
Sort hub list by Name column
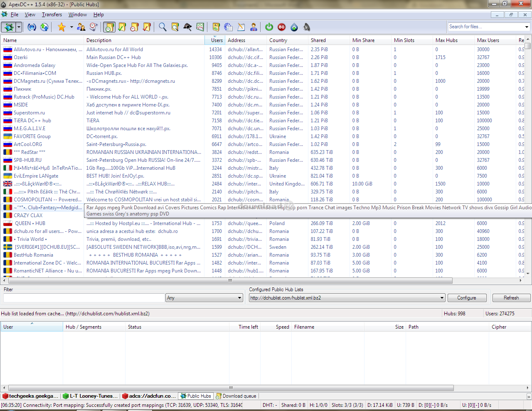[42, 40]
